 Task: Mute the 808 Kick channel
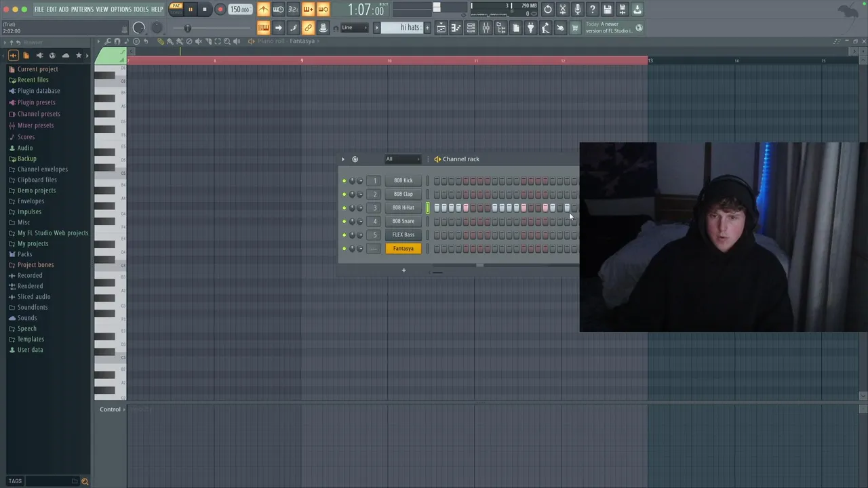344,181
